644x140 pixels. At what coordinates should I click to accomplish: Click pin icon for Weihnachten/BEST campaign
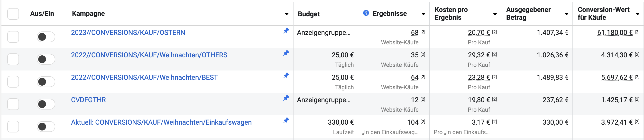[x=286, y=76]
